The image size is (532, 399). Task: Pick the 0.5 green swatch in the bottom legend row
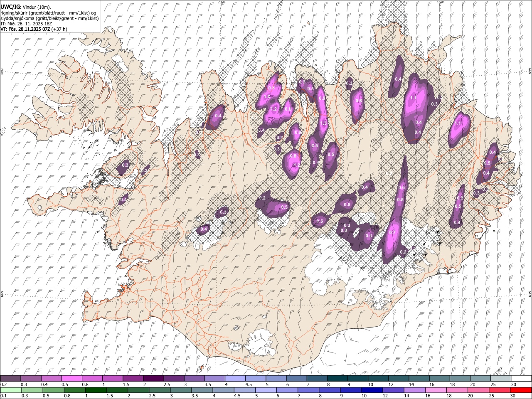(x=53, y=390)
